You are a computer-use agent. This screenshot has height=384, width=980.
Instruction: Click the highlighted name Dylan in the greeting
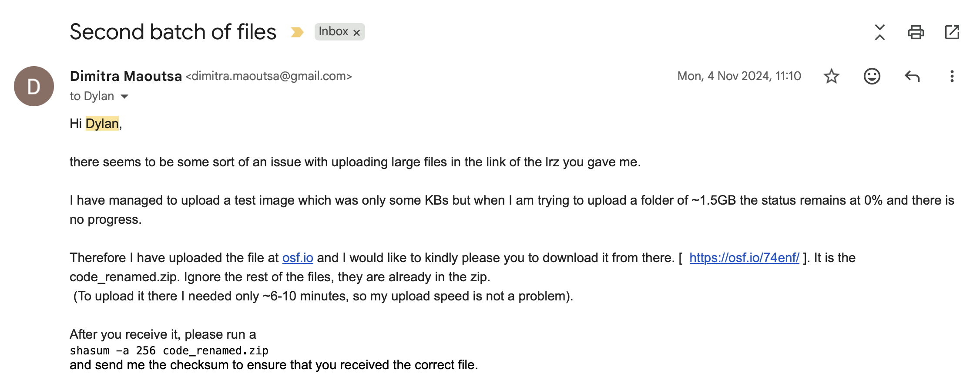[103, 124]
